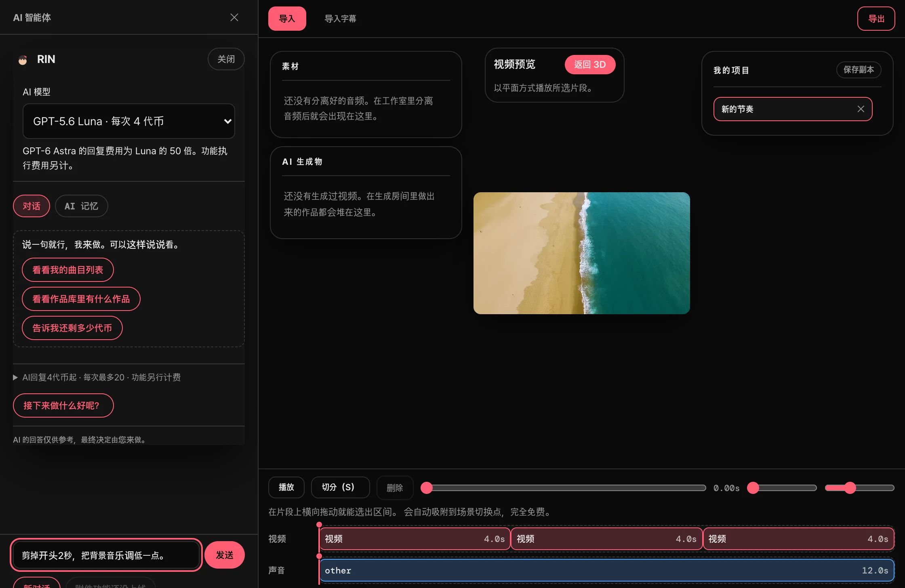Send the message with 发送
Viewport: 905px width, 588px height.
click(x=225, y=555)
